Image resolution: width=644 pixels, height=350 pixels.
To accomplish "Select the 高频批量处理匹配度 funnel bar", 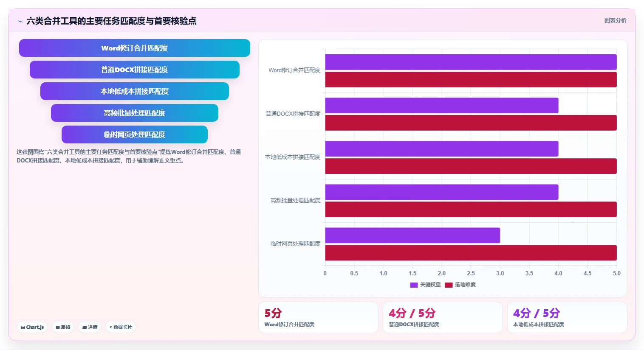I will (135, 113).
